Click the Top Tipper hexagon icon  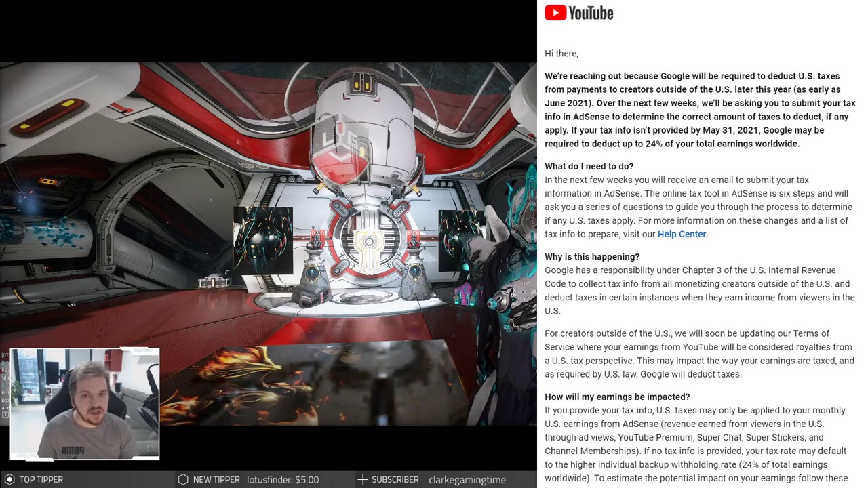(x=9, y=479)
